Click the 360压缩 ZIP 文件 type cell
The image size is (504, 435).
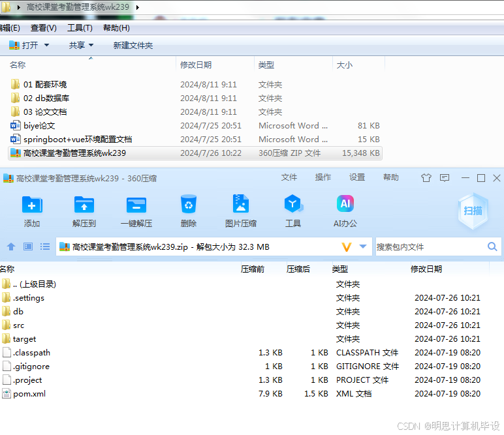point(290,153)
